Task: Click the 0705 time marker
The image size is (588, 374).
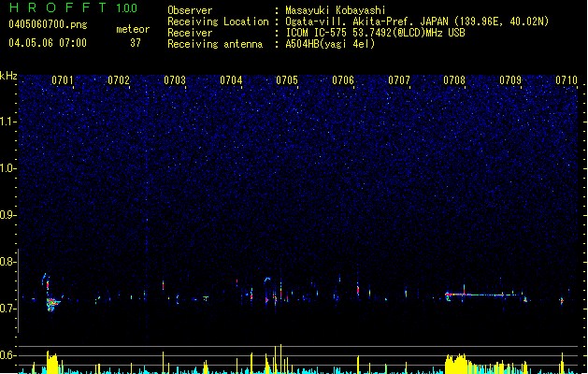Action: [x=287, y=80]
